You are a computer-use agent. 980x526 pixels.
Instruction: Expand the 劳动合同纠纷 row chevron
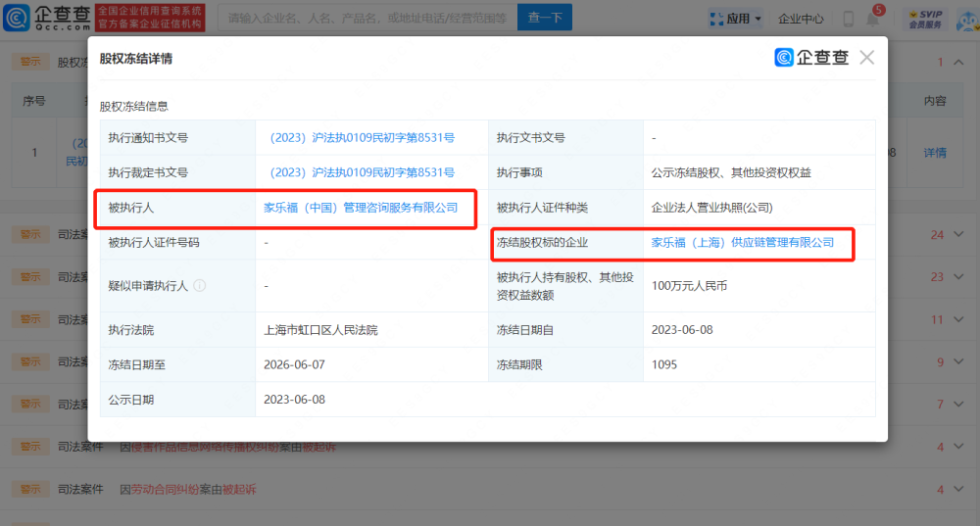958,489
